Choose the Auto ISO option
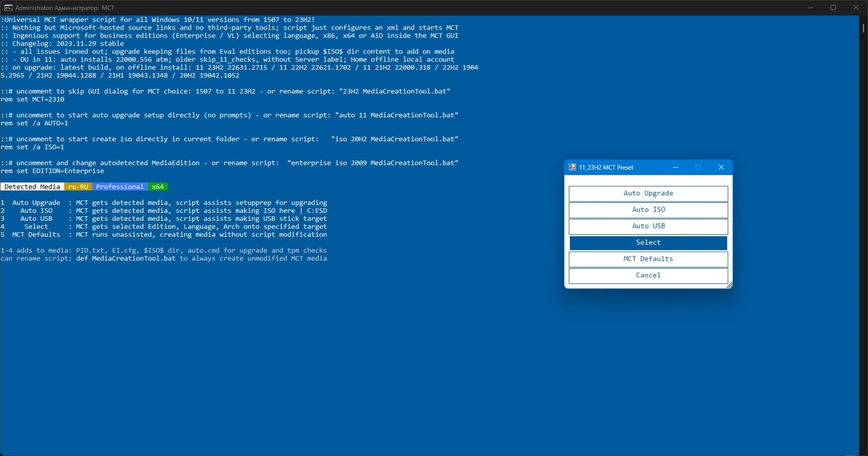Image resolution: width=868 pixels, height=456 pixels. (648, 210)
